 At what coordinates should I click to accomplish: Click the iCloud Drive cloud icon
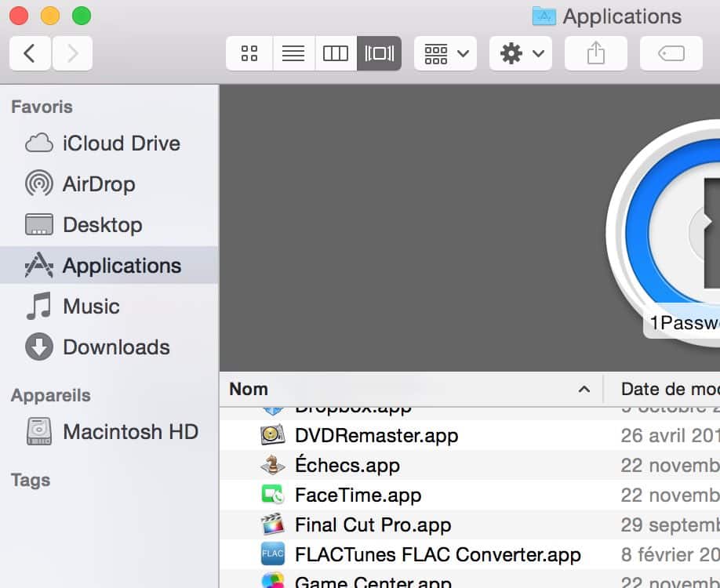39,143
